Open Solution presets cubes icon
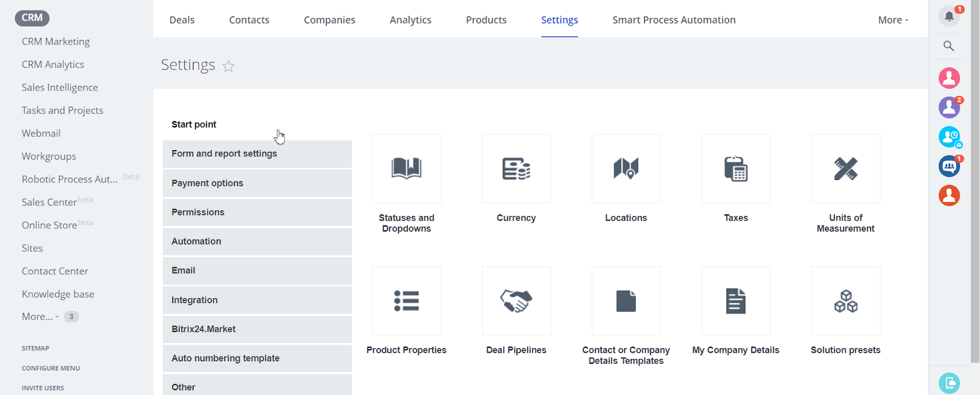980x395 pixels. [x=846, y=301]
